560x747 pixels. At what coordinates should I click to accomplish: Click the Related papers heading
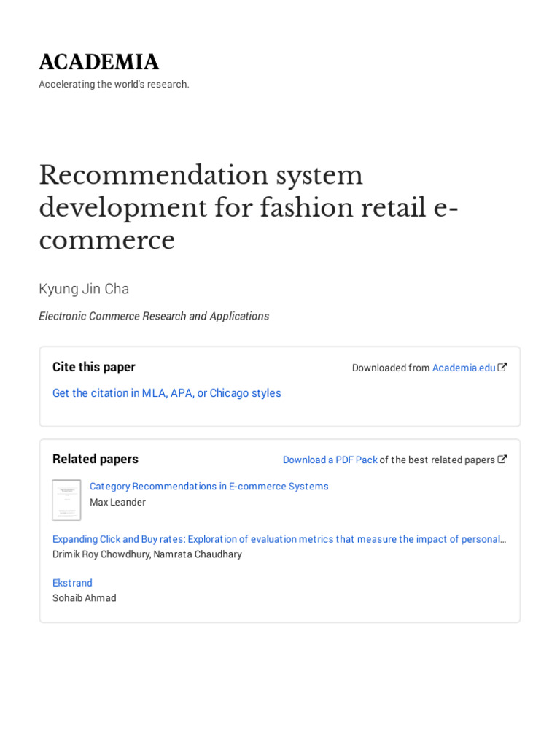tap(96, 459)
